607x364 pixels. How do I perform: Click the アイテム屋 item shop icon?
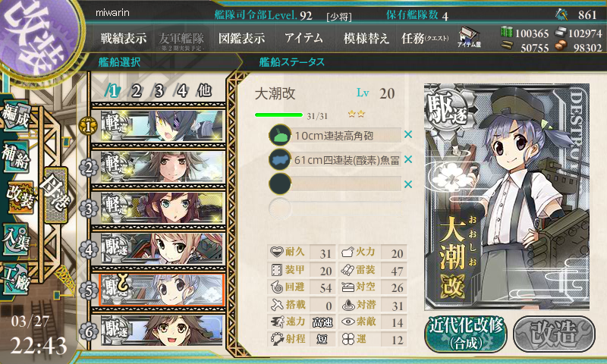(469, 37)
